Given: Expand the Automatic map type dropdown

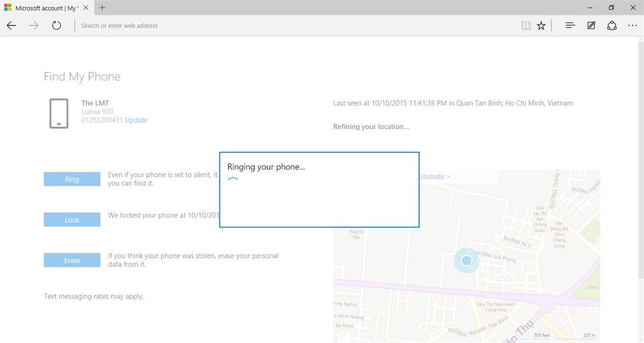Looking at the screenshot, I should click(x=434, y=177).
